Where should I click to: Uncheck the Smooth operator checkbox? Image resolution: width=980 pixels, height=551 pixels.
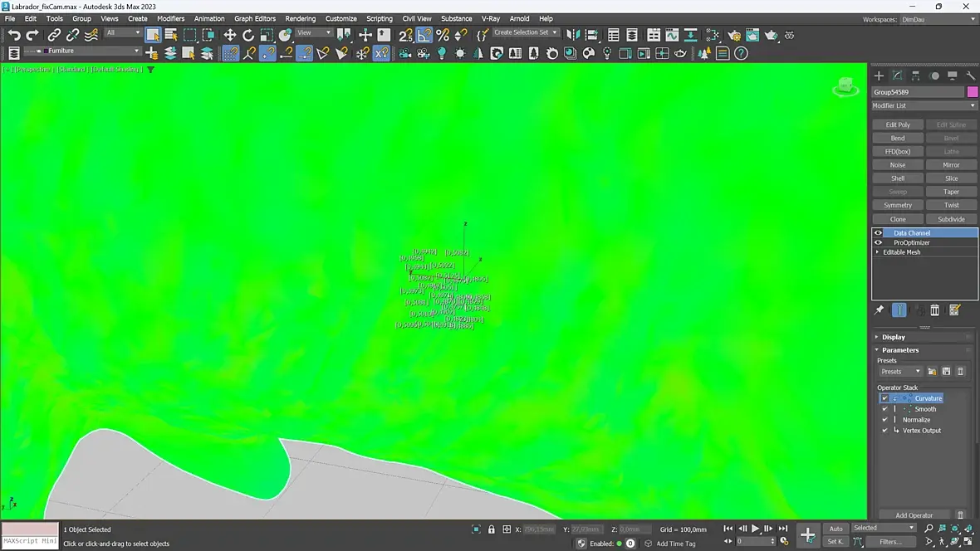pyautogui.click(x=884, y=408)
